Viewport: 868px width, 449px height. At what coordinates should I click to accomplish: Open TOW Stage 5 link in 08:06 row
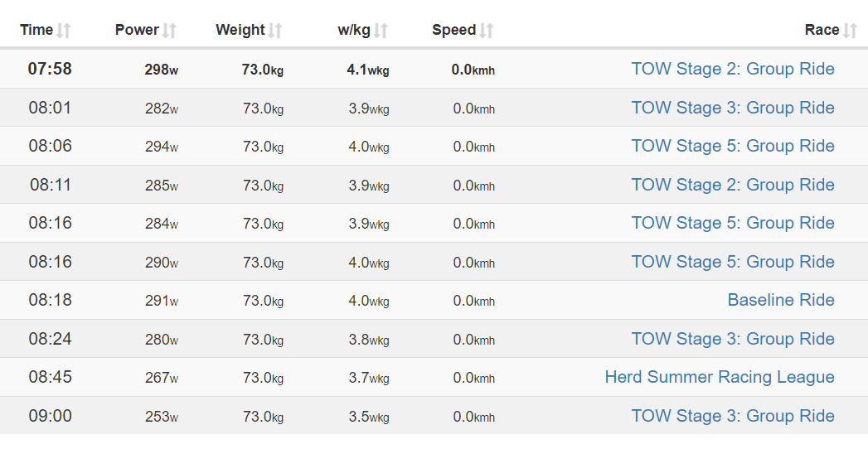pyautogui.click(x=732, y=146)
